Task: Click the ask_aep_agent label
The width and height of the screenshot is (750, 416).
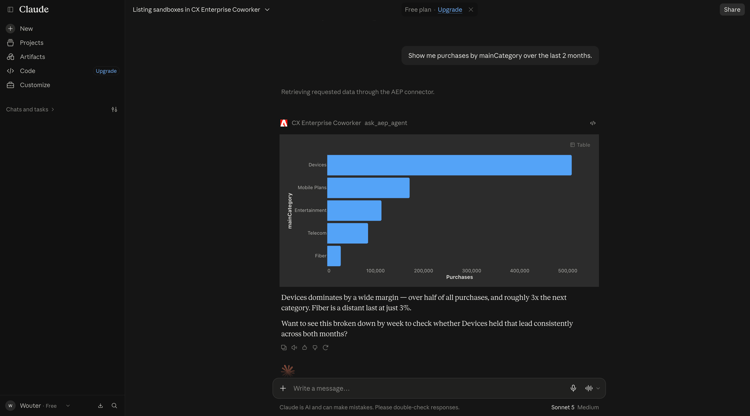Action: coord(386,123)
